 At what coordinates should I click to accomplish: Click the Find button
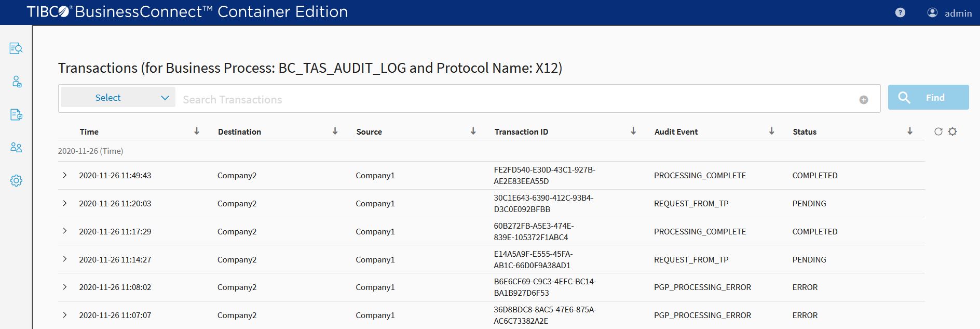(x=928, y=98)
